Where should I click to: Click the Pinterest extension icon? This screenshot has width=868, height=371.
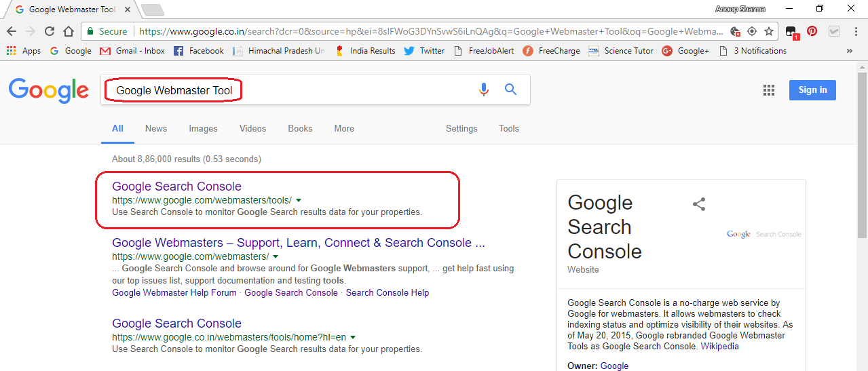(812, 31)
